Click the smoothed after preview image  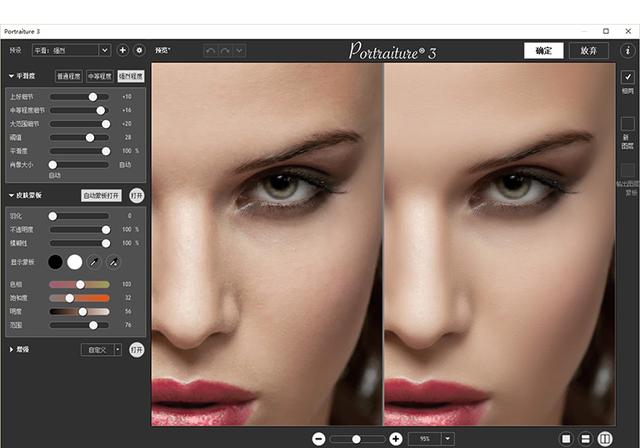coord(500,244)
